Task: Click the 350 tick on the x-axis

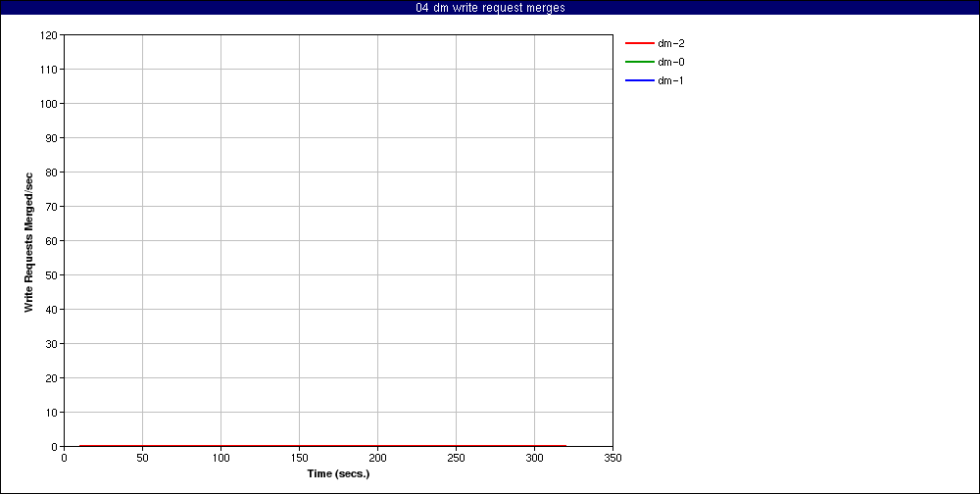Action: [x=612, y=457]
